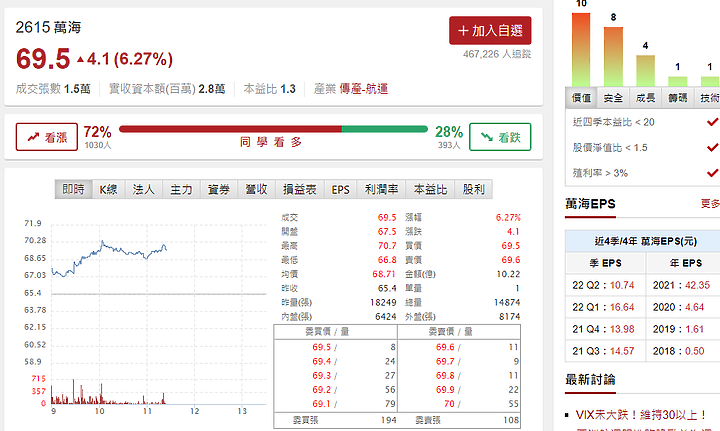Screen dimensions: 720x431
Task: Click the plus icon on 加入自選
Action: pyautogui.click(x=463, y=31)
